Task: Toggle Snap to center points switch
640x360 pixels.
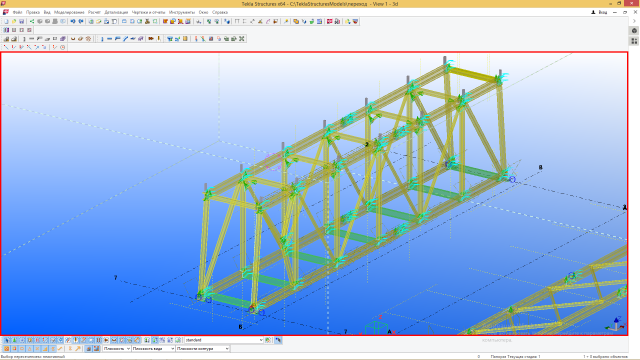Action: [22, 349]
